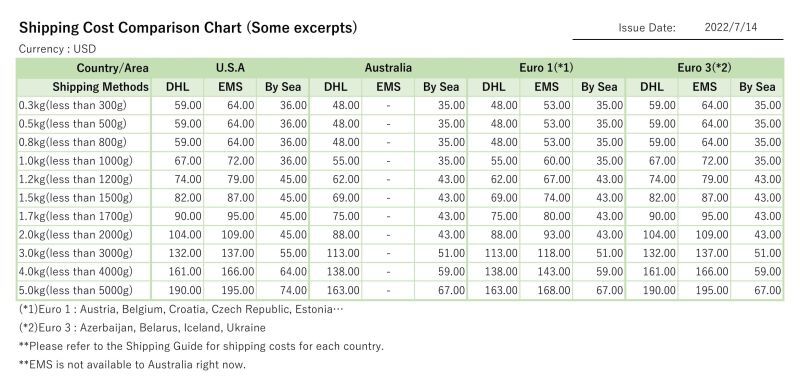Select the Currency : USD label
Image resolution: width=800 pixels, height=388 pixels.
[57, 49]
